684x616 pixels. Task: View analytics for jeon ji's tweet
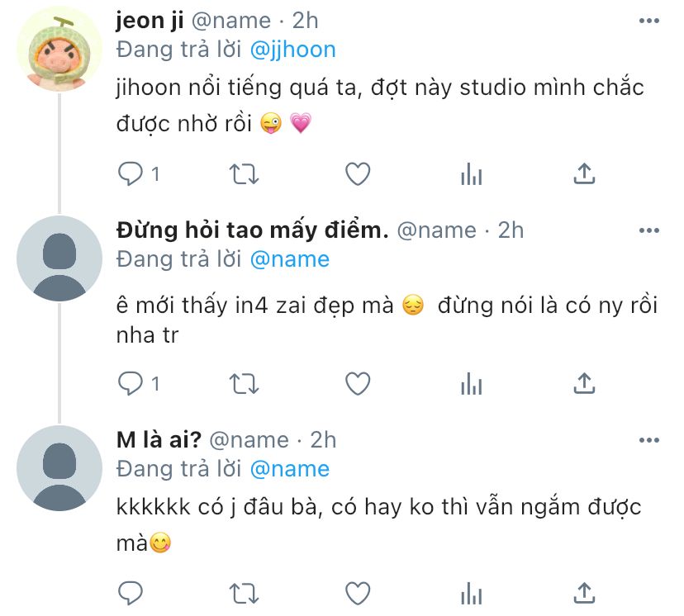coord(471,173)
